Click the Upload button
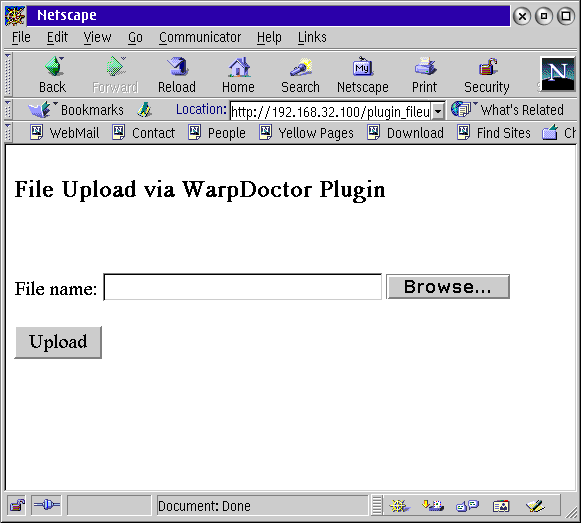This screenshot has width=581, height=523. 58,342
